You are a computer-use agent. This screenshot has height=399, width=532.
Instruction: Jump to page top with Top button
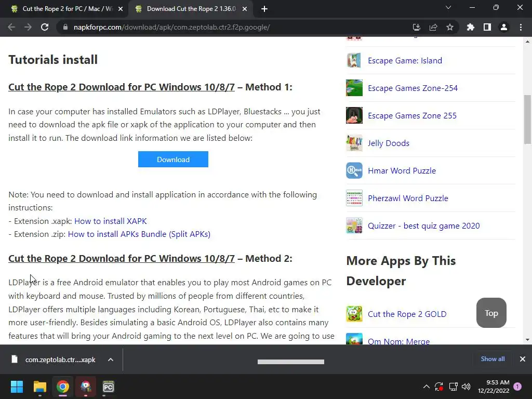click(491, 313)
